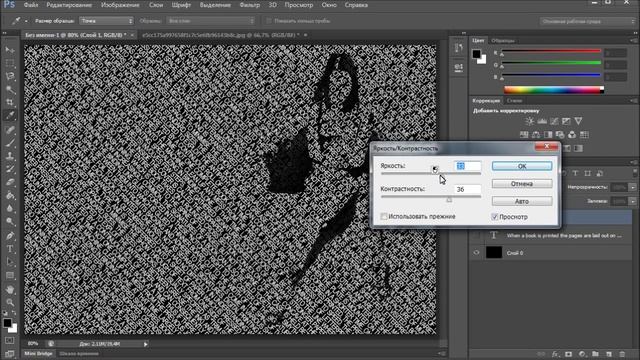This screenshot has height=360, width=640.
Task: Open the Adjustments panel flyout menu
Action: (x=633, y=100)
